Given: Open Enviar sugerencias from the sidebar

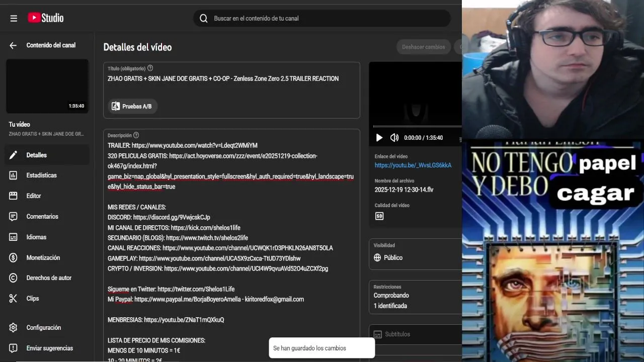Looking at the screenshot, I should point(47,348).
